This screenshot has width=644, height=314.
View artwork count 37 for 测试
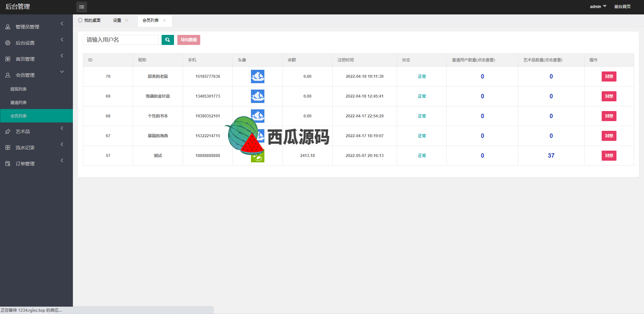pyautogui.click(x=551, y=156)
